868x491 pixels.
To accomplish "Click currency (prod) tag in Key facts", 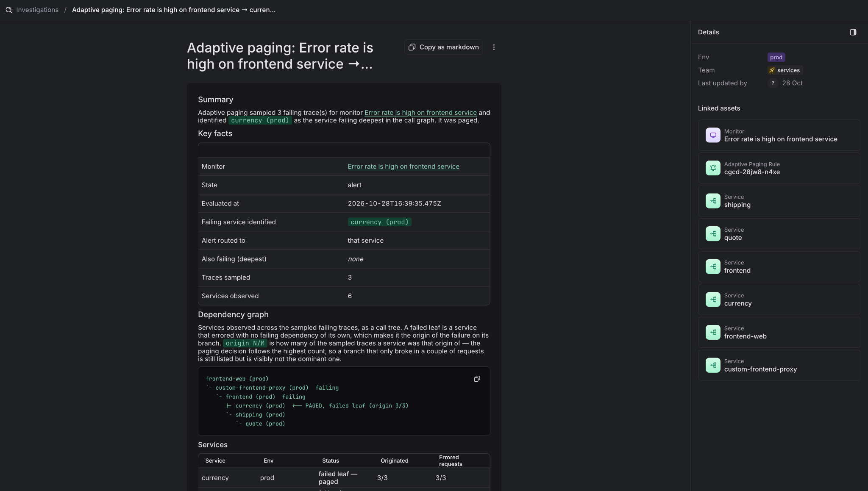I will click(x=379, y=222).
